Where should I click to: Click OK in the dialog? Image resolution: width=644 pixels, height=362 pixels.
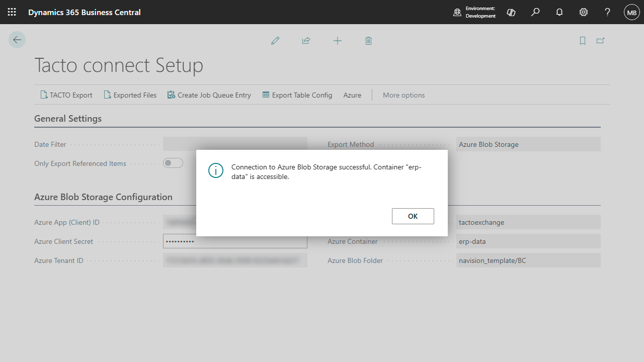pyautogui.click(x=413, y=216)
